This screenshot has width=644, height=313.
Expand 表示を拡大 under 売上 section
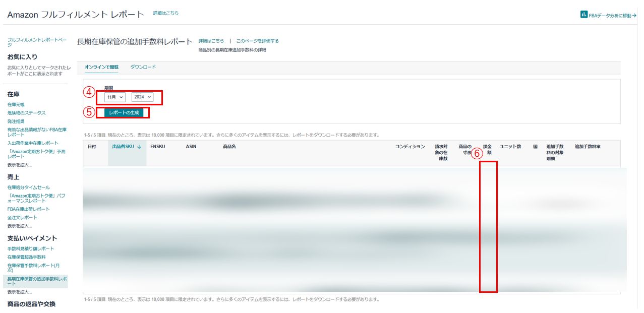(x=20, y=226)
